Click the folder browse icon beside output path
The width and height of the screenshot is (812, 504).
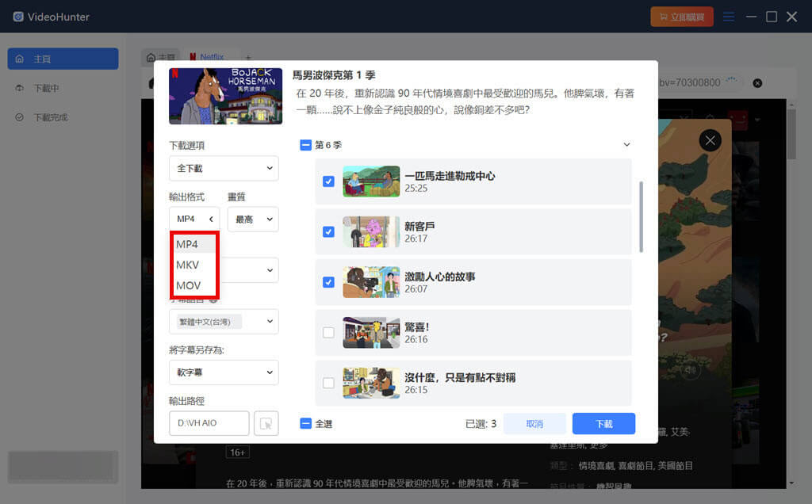pos(266,422)
